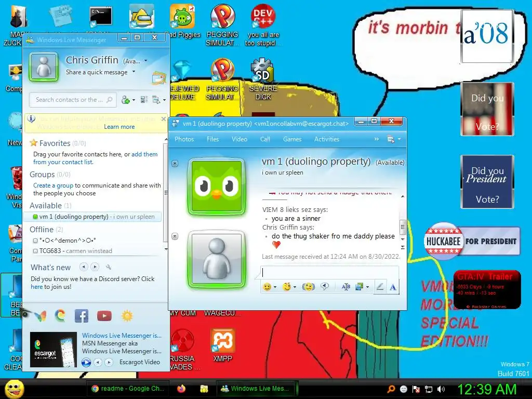Open the Activities tab in chat window
This screenshot has width=532, height=399.
coord(327,139)
